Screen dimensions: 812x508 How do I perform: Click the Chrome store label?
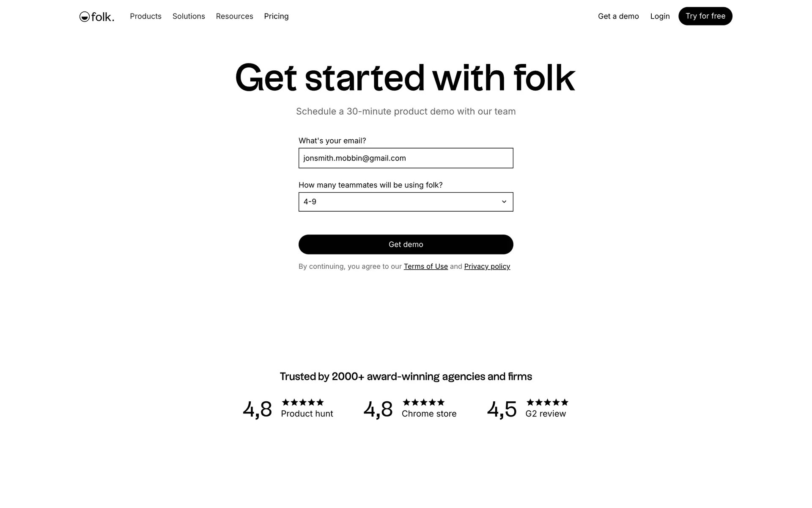[429, 414]
